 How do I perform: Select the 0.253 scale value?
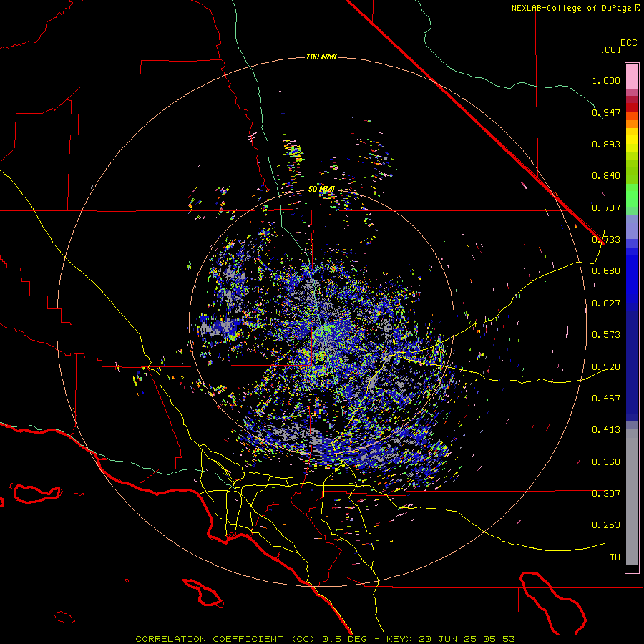606,525
